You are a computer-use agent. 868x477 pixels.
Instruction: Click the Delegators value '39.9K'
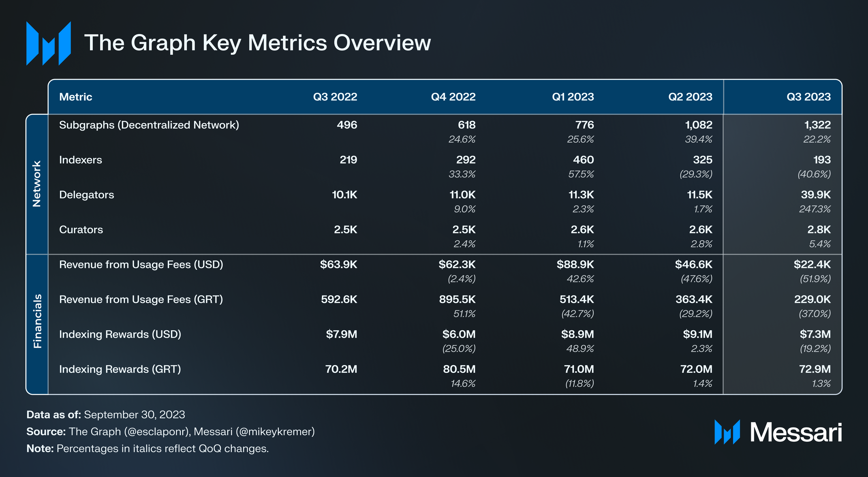816,195
